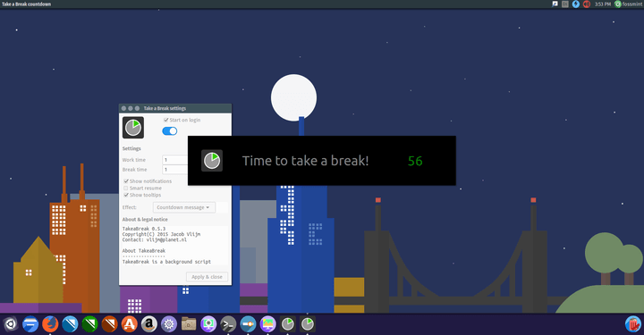Click the green 56 countdown number
Viewport: 644px width, 335px height.
coord(415,161)
